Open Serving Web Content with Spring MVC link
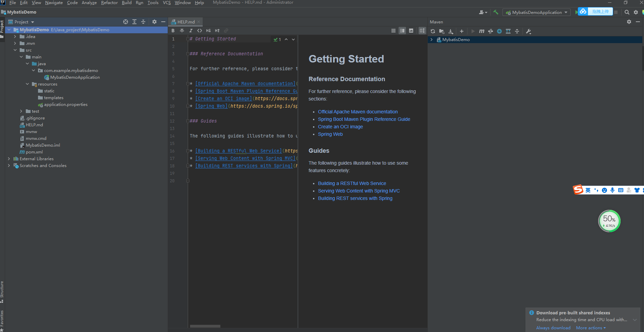The height and width of the screenshot is (332, 644). point(359,191)
